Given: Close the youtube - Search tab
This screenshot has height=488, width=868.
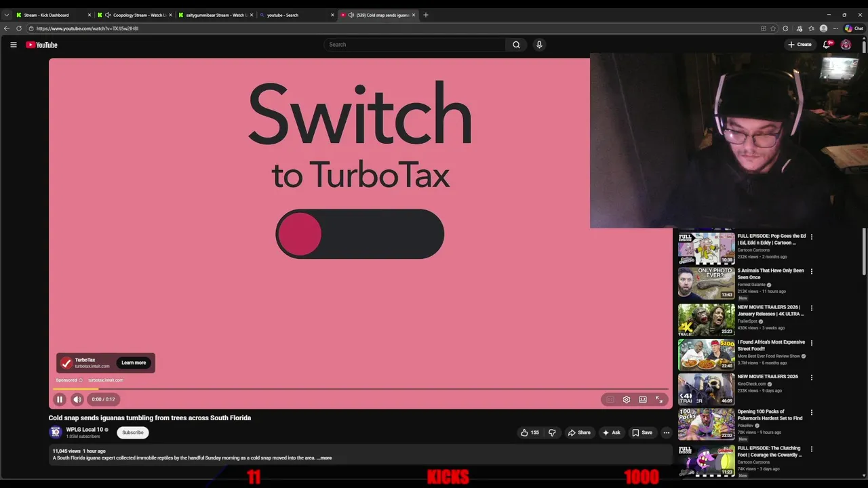Looking at the screenshot, I should (332, 15).
